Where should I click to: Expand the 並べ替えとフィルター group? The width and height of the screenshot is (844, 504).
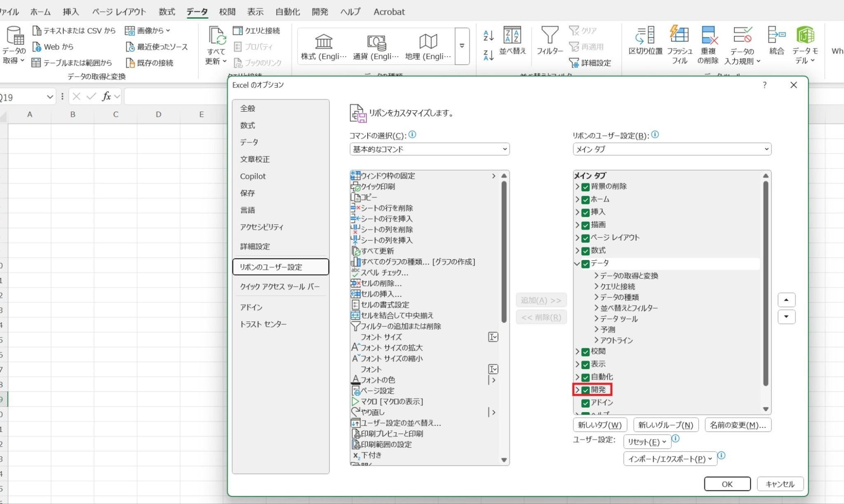(596, 308)
